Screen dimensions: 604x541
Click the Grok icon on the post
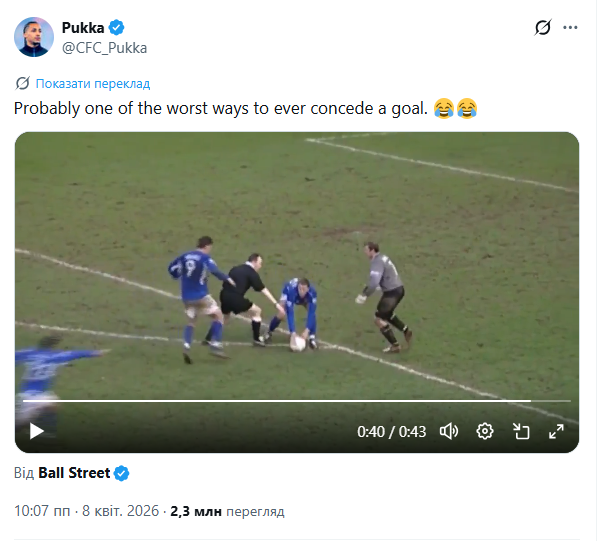coord(543,28)
